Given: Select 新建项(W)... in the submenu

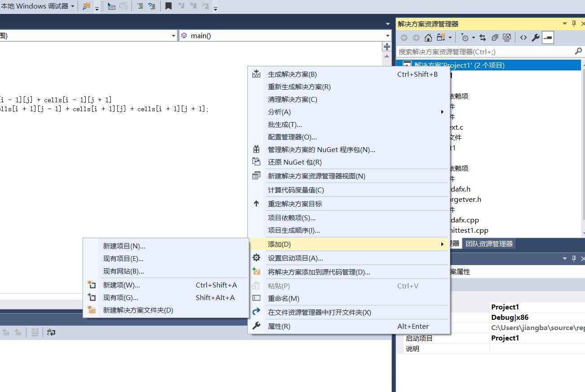Looking at the screenshot, I should (166, 285).
